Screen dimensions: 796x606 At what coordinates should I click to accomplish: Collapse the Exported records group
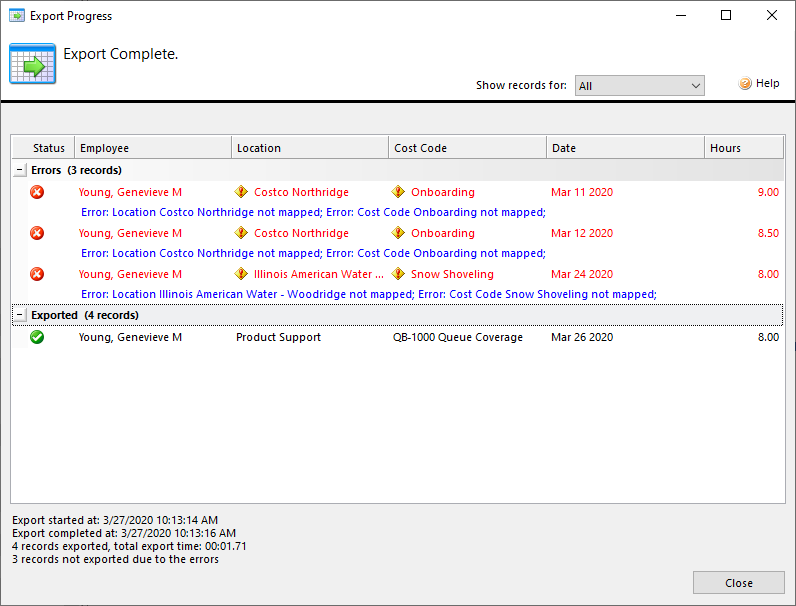pos(20,315)
